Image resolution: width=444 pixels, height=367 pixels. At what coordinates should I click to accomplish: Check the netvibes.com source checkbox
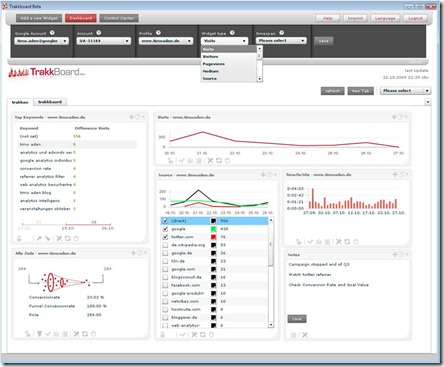pyautogui.click(x=165, y=301)
